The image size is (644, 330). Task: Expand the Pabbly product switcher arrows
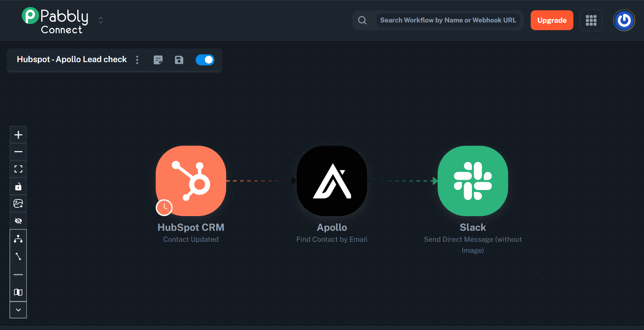coord(101,20)
